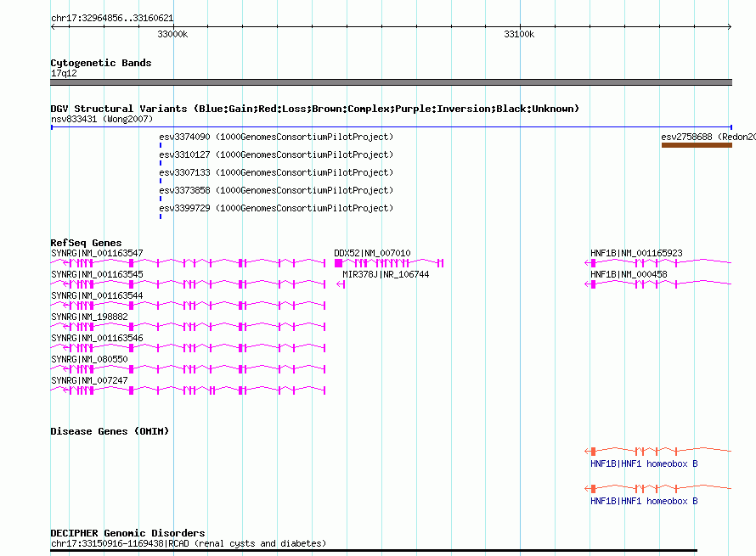Click the HNF1B NM_000458 magenta gene glyph
The width and height of the screenshot is (756, 556).
click(658, 284)
